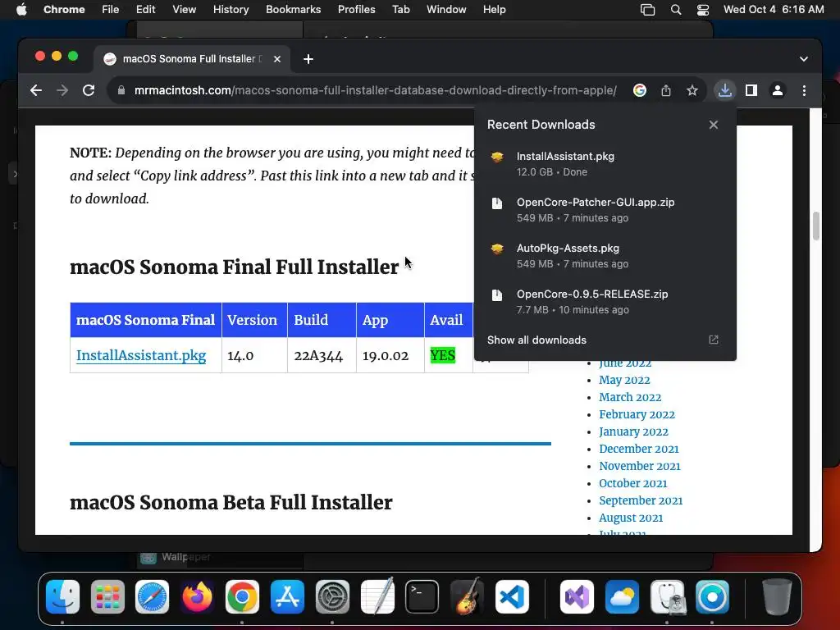Open the Chrome side panel

point(751,90)
